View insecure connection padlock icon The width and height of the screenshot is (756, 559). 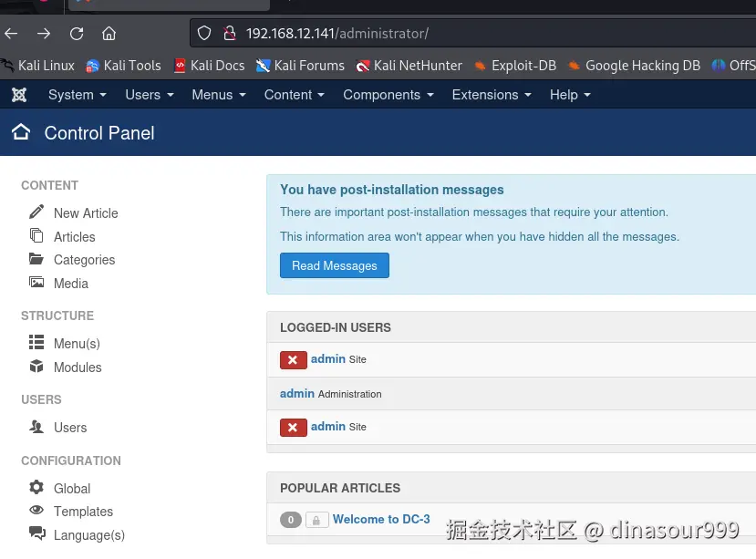tap(230, 33)
